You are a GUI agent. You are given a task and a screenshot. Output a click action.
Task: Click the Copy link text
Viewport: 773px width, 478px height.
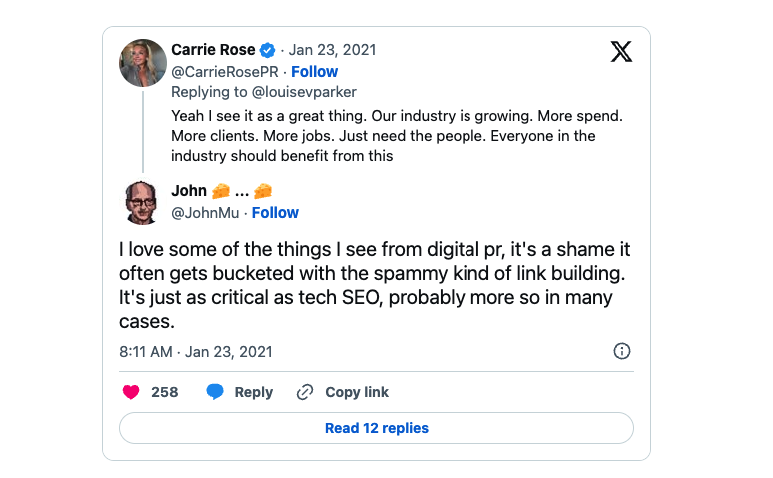357,392
